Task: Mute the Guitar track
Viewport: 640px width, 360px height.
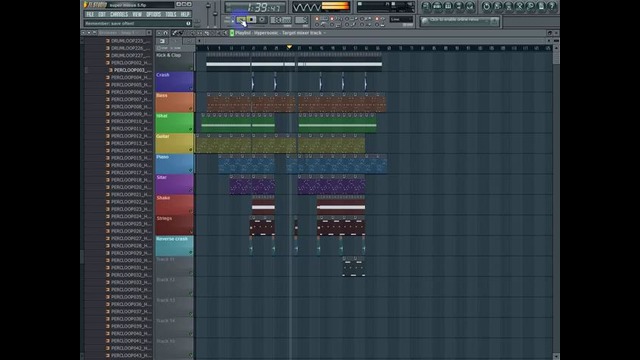Action: (x=191, y=150)
